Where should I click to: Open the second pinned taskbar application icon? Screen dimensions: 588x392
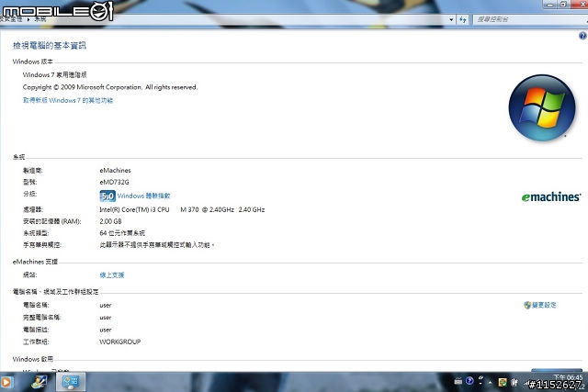click(39, 382)
